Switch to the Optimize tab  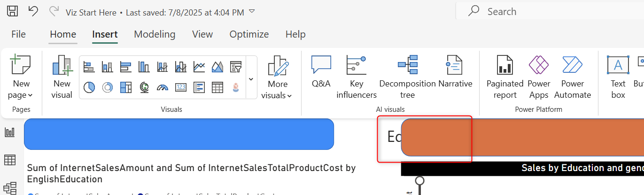[x=249, y=34]
